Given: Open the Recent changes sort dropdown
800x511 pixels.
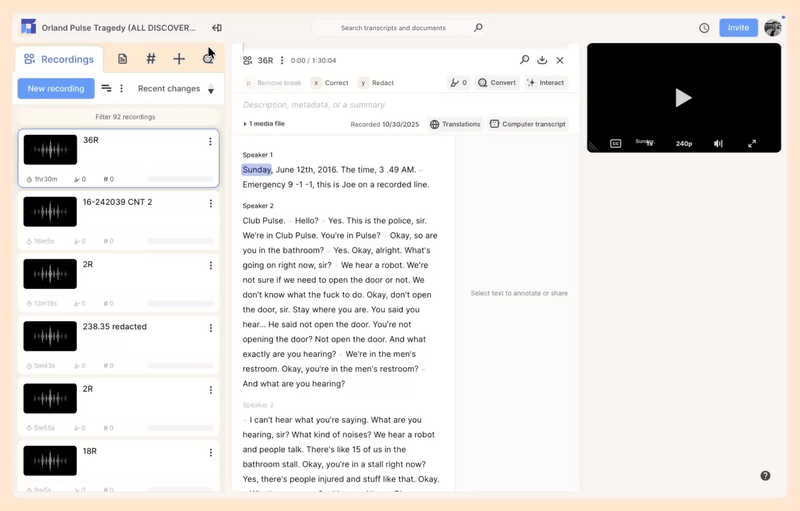Looking at the screenshot, I should (x=176, y=89).
